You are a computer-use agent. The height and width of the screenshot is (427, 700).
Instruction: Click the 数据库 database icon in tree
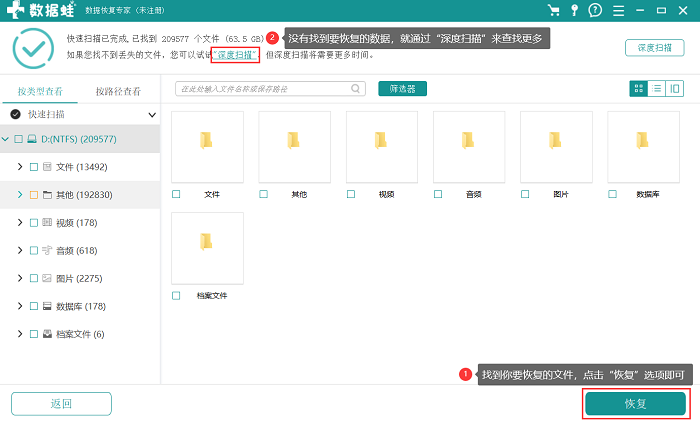click(x=47, y=306)
